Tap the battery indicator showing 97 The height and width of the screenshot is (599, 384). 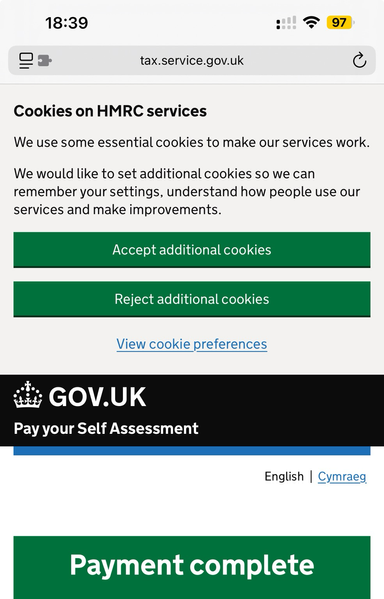click(340, 23)
